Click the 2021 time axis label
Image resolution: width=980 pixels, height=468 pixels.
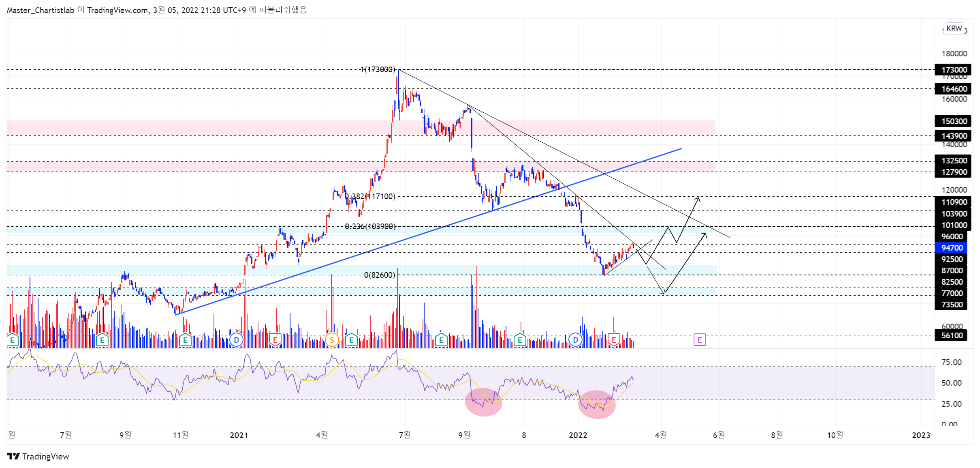click(239, 435)
